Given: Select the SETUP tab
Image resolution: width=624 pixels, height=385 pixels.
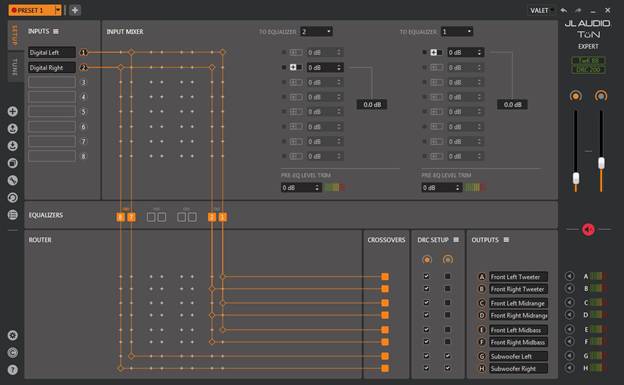Looking at the screenshot, I should (16, 35).
